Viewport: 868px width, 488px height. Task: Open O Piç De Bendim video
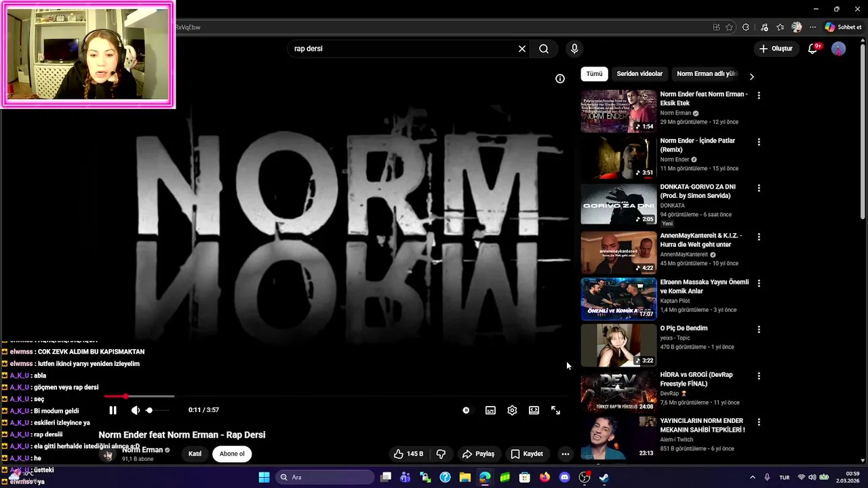pos(684,328)
